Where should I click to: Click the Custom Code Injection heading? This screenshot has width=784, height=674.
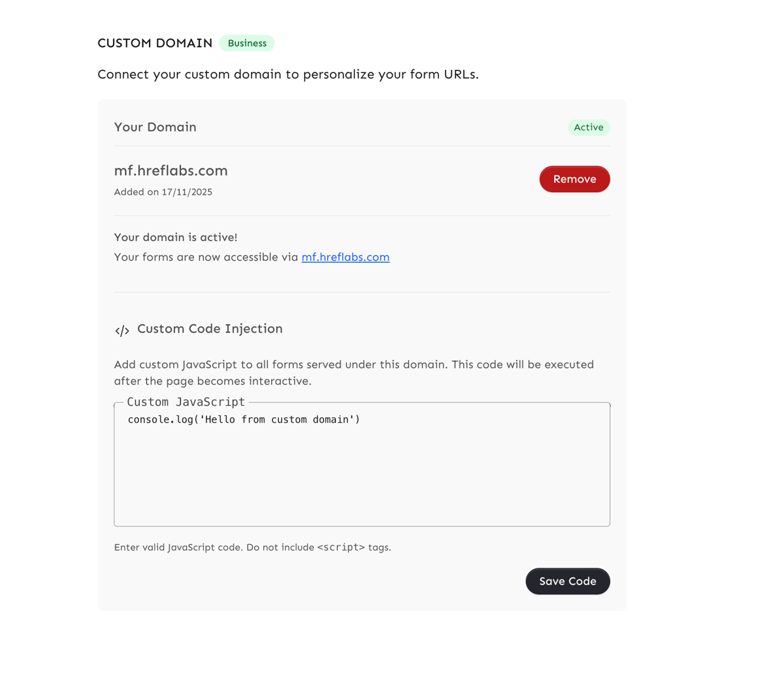(x=210, y=329)
